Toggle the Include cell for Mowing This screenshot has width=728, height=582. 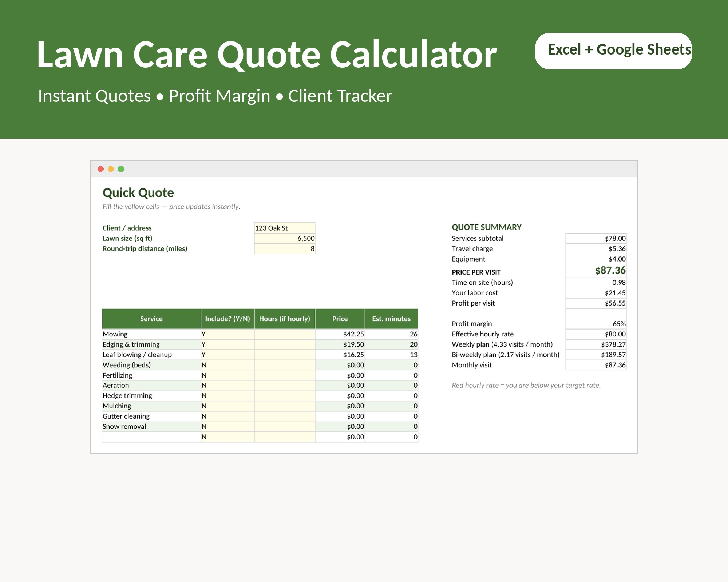[x=227, y=334]
